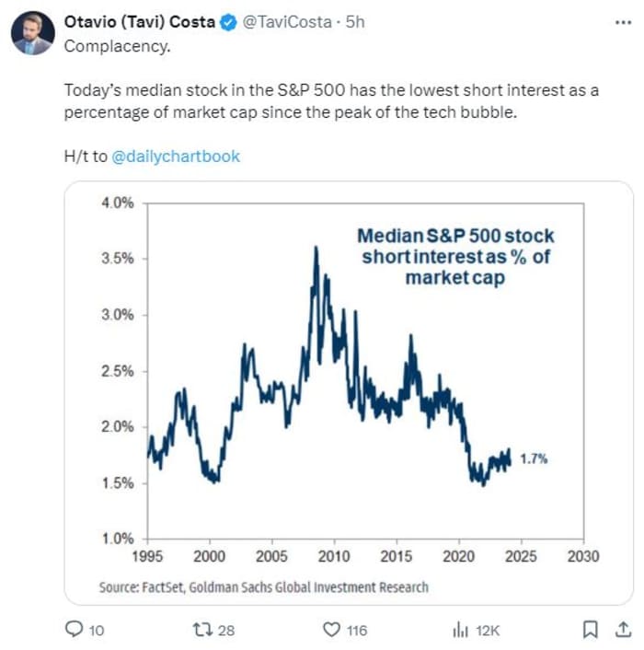
Task: Click the blue verified badge
Action: point(228,22)
